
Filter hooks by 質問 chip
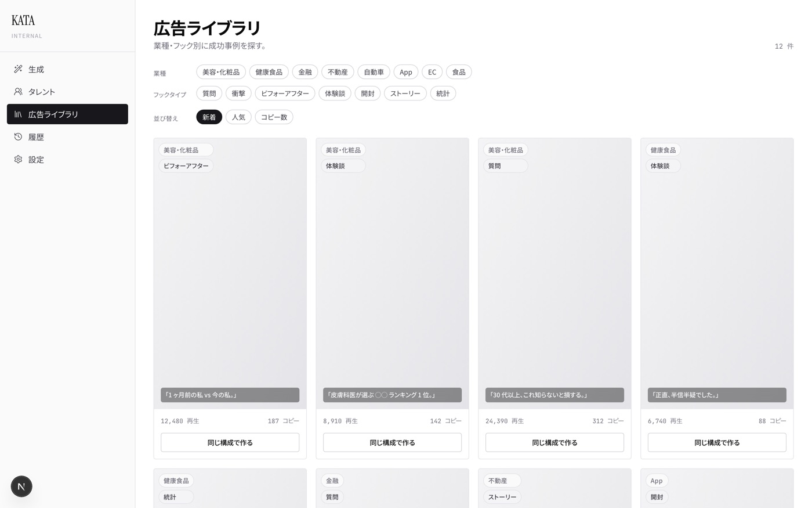point(209,93)
